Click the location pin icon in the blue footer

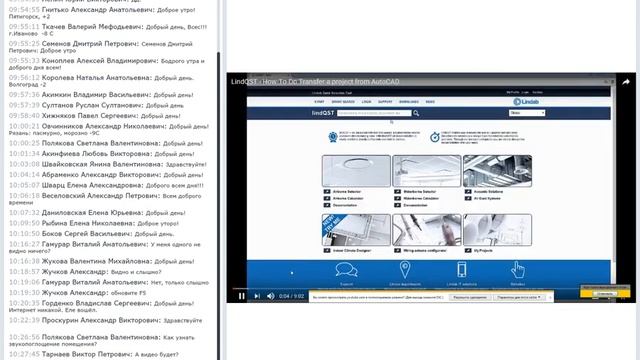[x=404, y=270]
